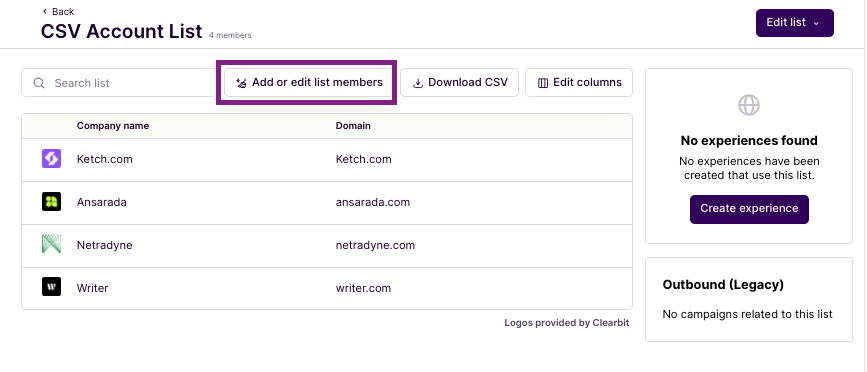Select the Ansarada company name

click(x=102, y=202)
